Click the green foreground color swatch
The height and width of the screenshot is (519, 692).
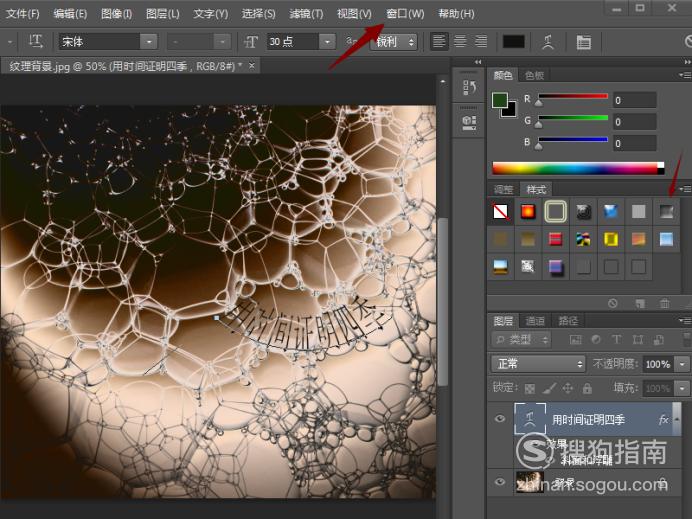tap(500, 100)
